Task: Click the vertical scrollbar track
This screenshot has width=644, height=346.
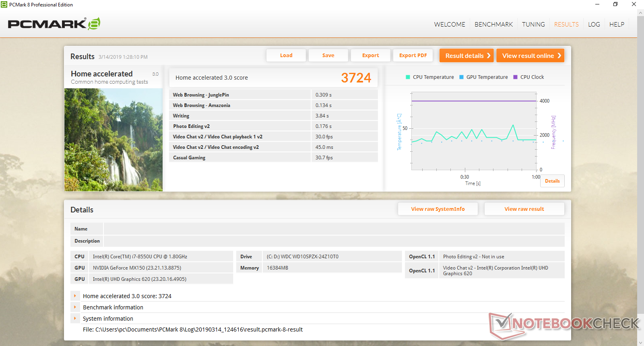Action: 640,177
